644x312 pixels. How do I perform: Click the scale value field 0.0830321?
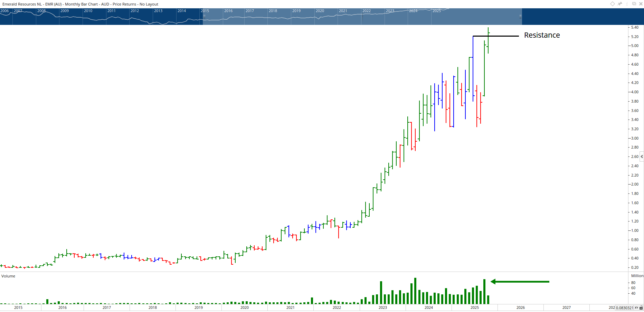coord(624,308)
